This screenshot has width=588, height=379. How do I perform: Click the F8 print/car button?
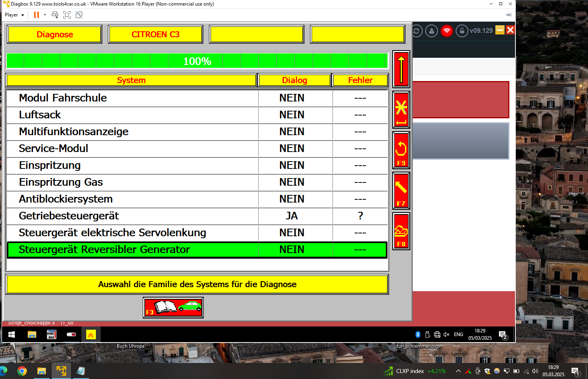pyautogui.click(x=401, y=231)
